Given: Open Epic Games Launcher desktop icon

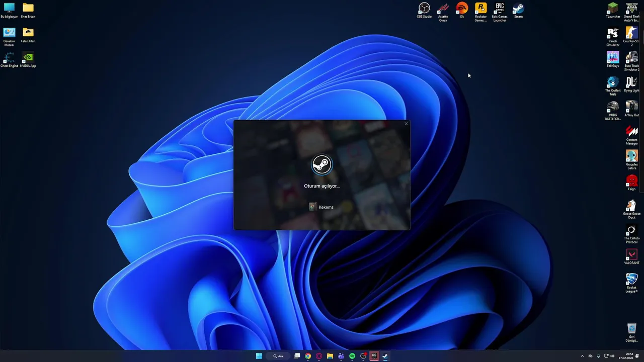Looking at the screenshot, I should click(500, 12).
